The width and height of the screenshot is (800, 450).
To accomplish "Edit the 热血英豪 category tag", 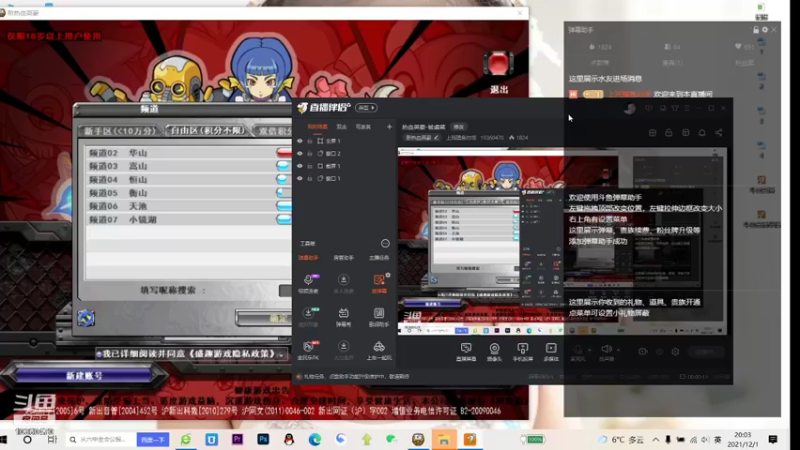I will tap(422, 138).
